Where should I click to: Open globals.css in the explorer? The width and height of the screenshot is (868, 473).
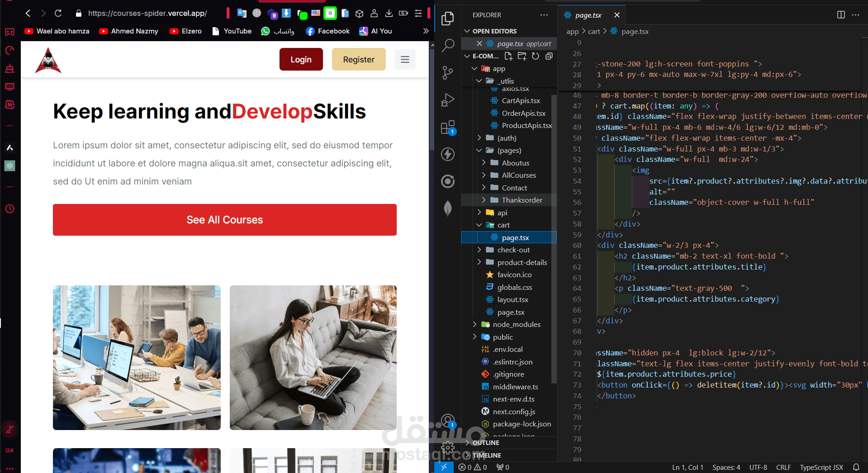click(514, 287)
